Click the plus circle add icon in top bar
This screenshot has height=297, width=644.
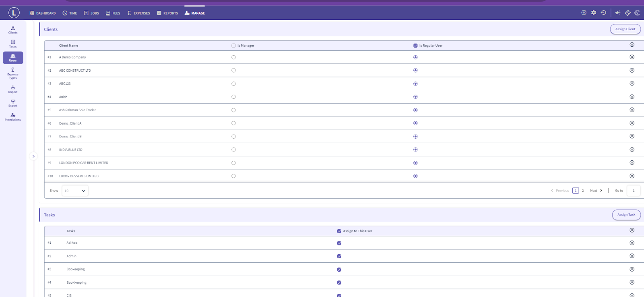[x=584, y=13]
